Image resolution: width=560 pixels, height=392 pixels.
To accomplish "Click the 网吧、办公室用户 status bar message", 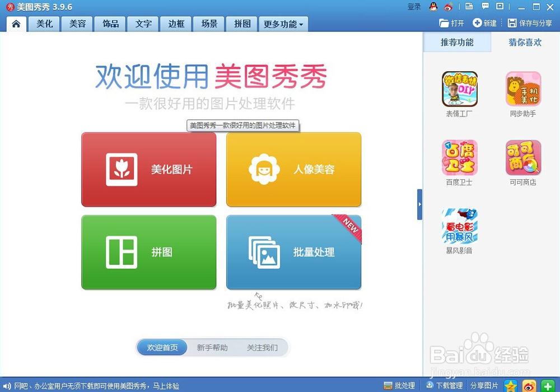I will (96, 386).
